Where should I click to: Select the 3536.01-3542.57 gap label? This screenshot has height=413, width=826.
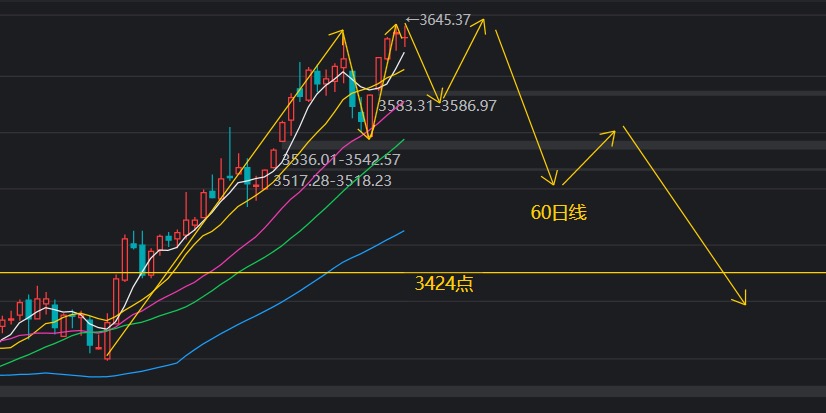pyautogui.click(x=341, y=160)
